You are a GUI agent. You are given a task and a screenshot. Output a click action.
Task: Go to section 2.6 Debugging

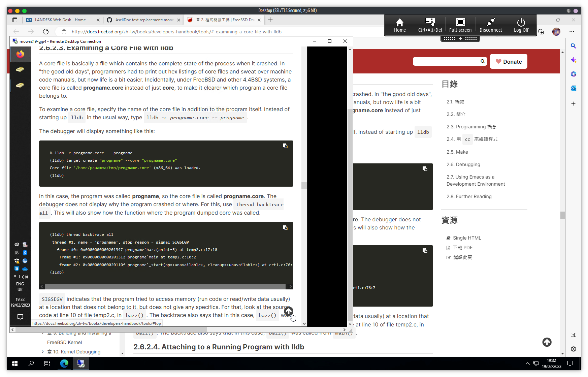click(463, 164)
